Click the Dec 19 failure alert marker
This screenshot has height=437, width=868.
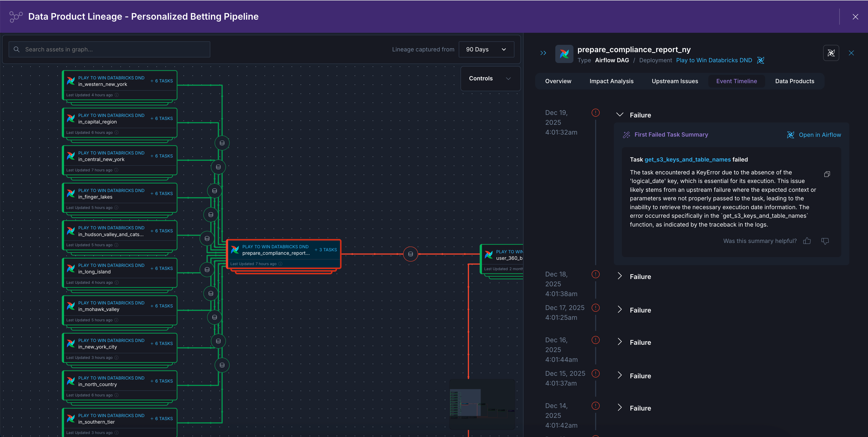click(x=595, y=112)
